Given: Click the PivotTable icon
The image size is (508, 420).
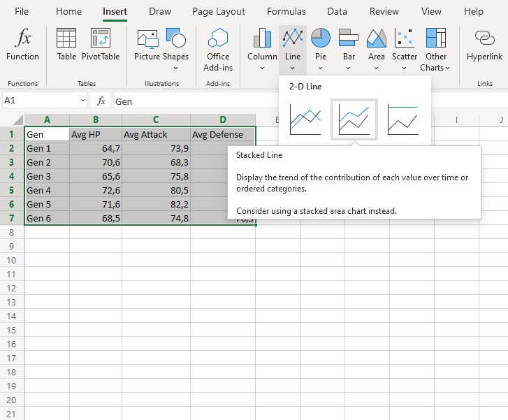Looking at the screenshot, I should click(x=101, y=44).
